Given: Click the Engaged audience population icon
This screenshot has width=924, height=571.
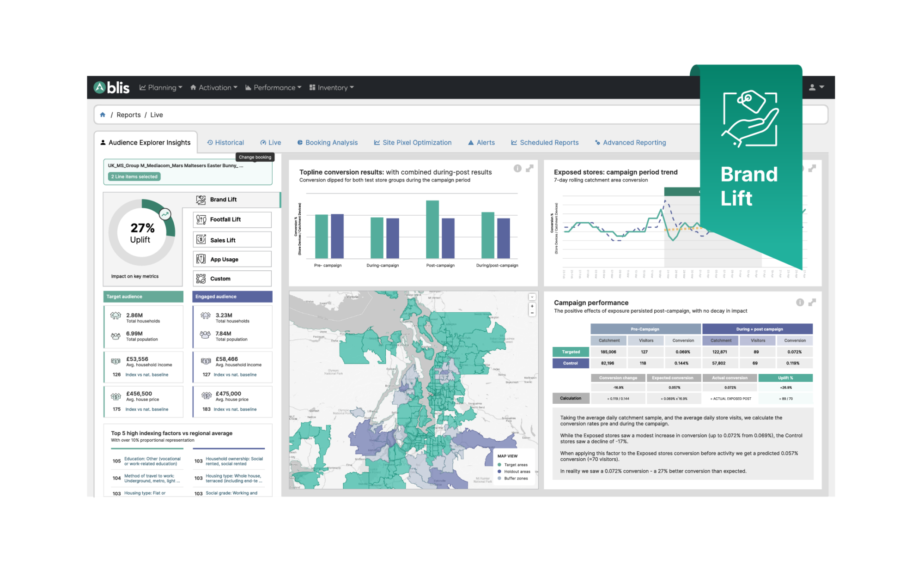Looking at the screenshot, I should tap(205, 334).
